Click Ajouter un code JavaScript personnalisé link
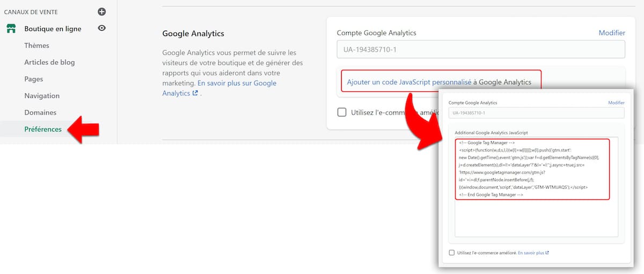Screen dimensions: 644x274 coord(409,82)
